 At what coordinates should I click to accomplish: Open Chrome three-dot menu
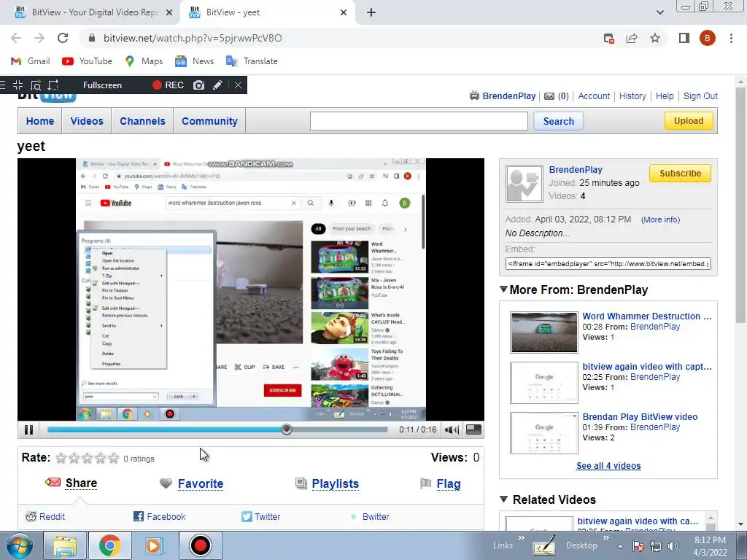click(x=731, y=38)
